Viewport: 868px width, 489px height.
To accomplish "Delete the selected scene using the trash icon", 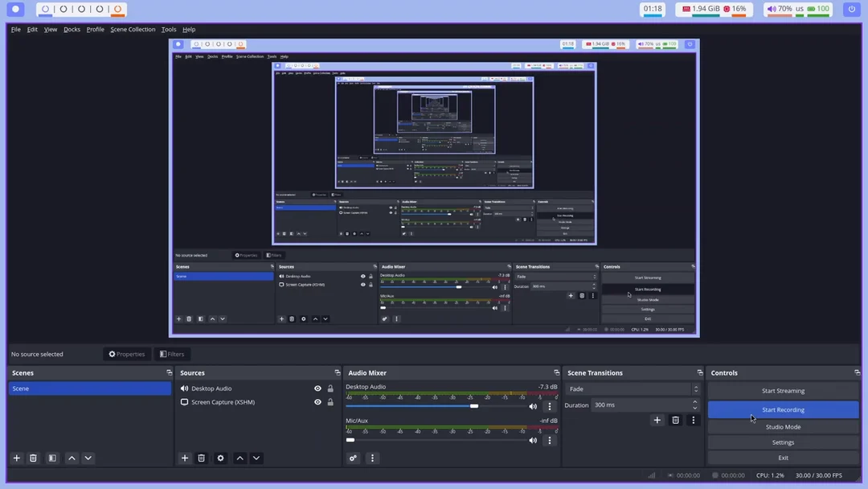I will 34,458.
